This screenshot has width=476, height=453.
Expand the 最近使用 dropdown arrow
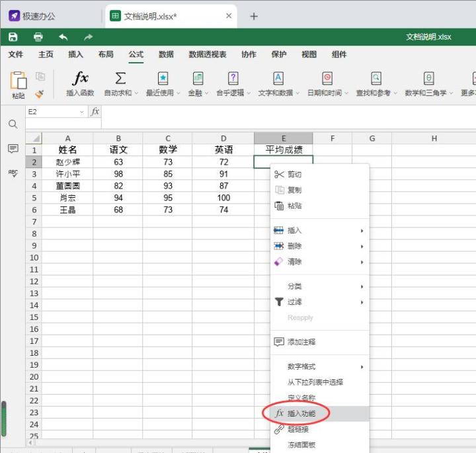pos(178,93)
